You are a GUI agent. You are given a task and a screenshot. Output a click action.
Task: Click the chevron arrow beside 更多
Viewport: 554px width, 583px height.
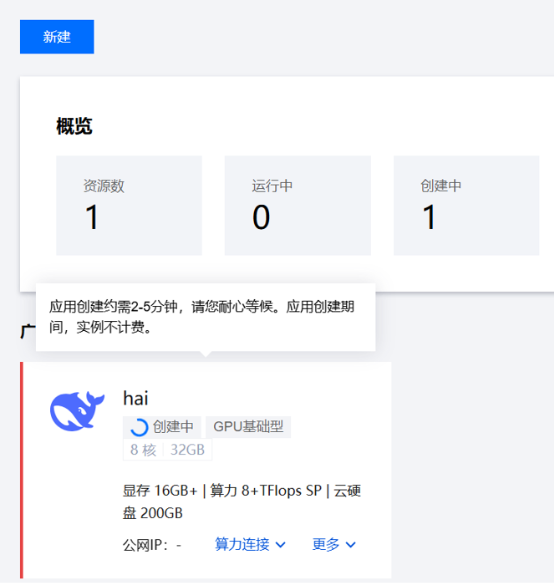coord(351,545)
